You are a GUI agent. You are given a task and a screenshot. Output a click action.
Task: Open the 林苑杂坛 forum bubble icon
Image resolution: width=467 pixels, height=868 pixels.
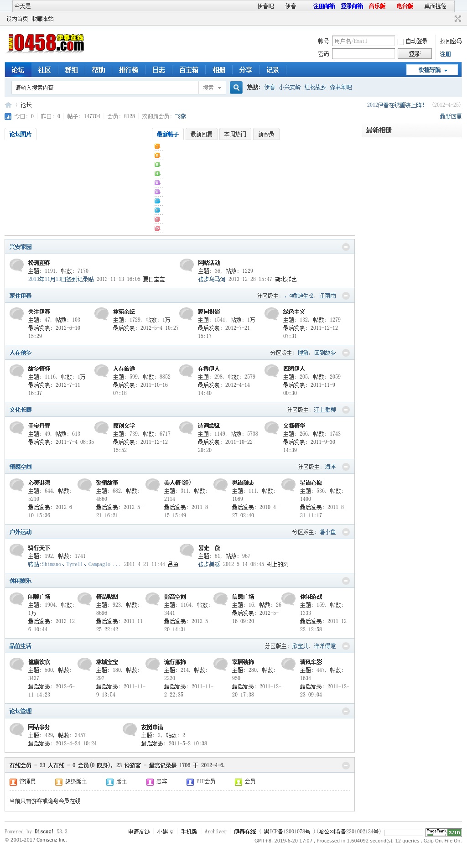pyautogui.click(x=102, y=313)
